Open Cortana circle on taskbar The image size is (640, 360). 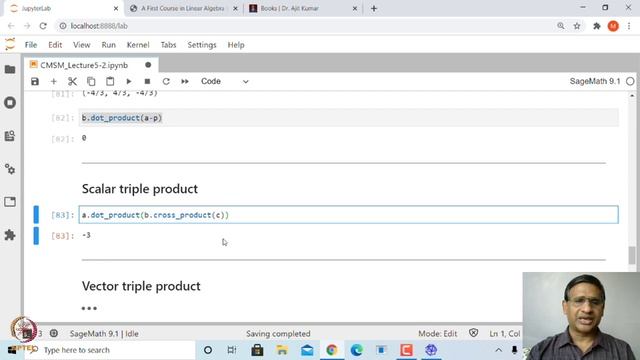tap(208, 350)
